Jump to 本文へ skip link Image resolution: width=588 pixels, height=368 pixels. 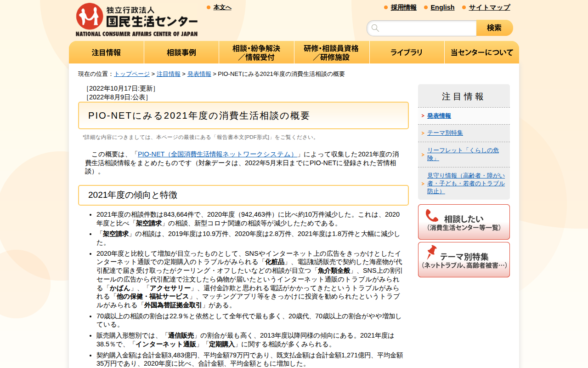click(222, 7)
